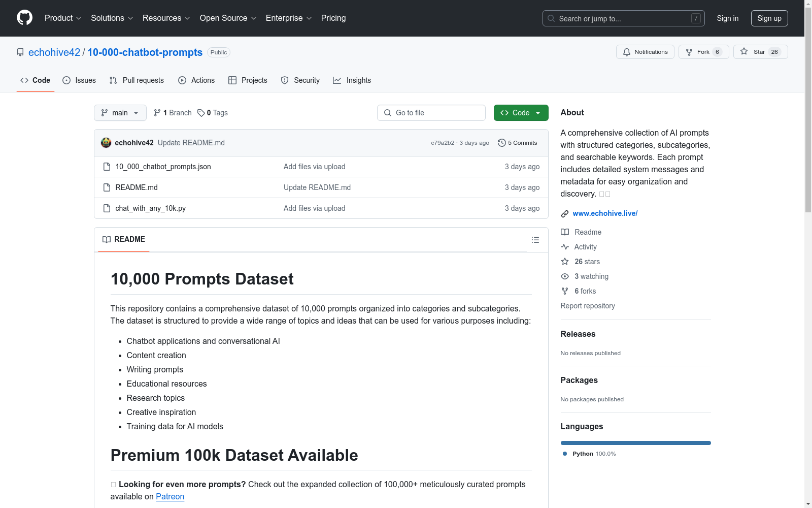Open the main branch selector dropdown
This screenshot has width=812, height=508.
[120, 113]
